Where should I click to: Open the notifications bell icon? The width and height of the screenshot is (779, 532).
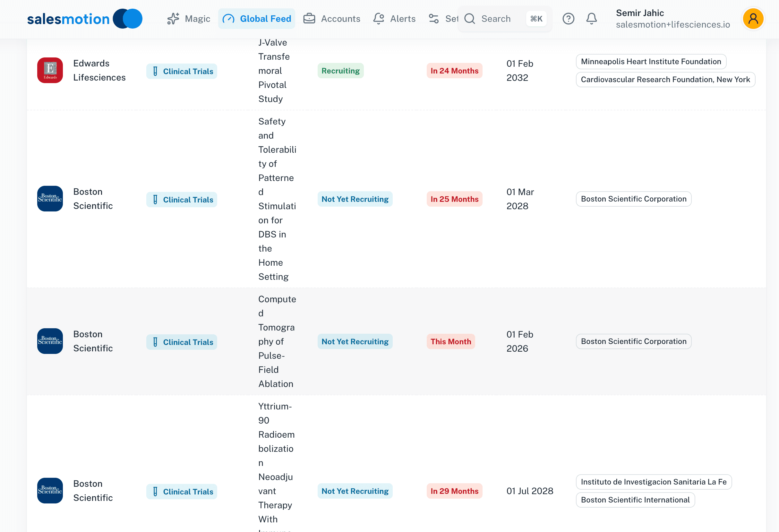(591, 19)
